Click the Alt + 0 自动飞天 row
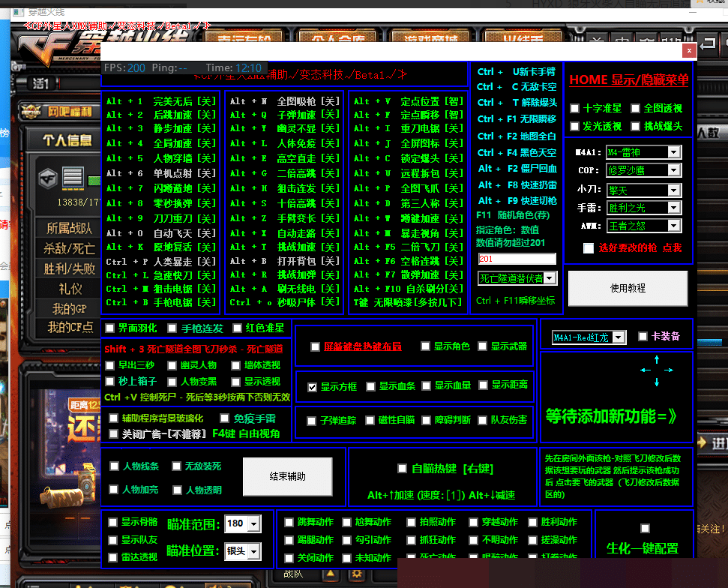The image size is (728, 588). tap(161, 233)
